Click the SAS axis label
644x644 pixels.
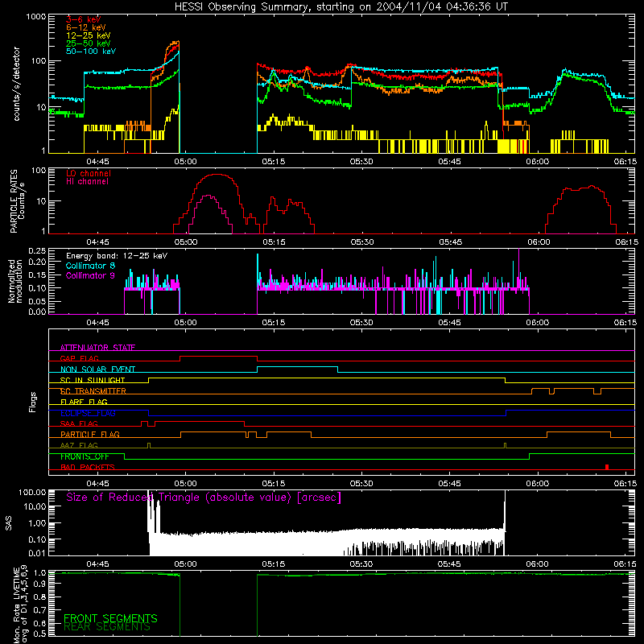pos(9,523)
